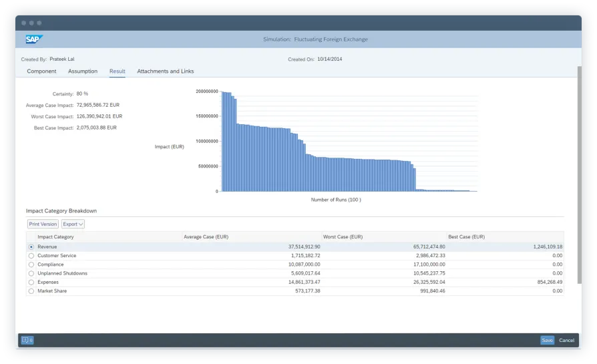Image resolution: width=597 pixels, height=364 pixels.
Task: Click the Best Case (EUR) column header
Action: (467, 237)
